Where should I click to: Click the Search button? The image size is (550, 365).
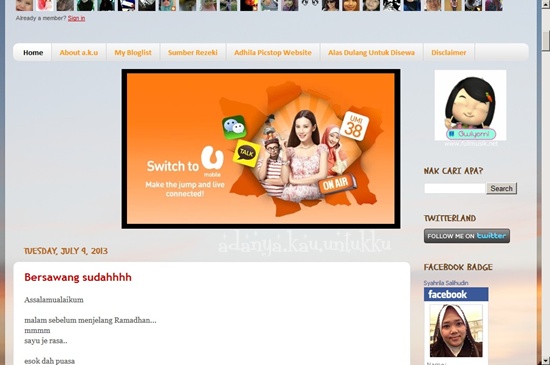click(501, 188)
